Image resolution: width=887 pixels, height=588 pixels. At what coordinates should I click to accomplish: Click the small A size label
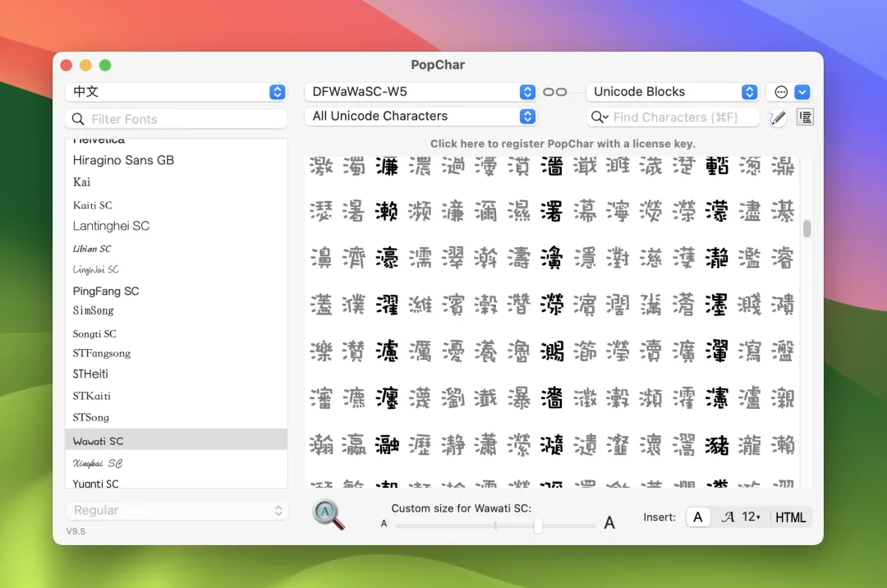[x=384, y=524]
